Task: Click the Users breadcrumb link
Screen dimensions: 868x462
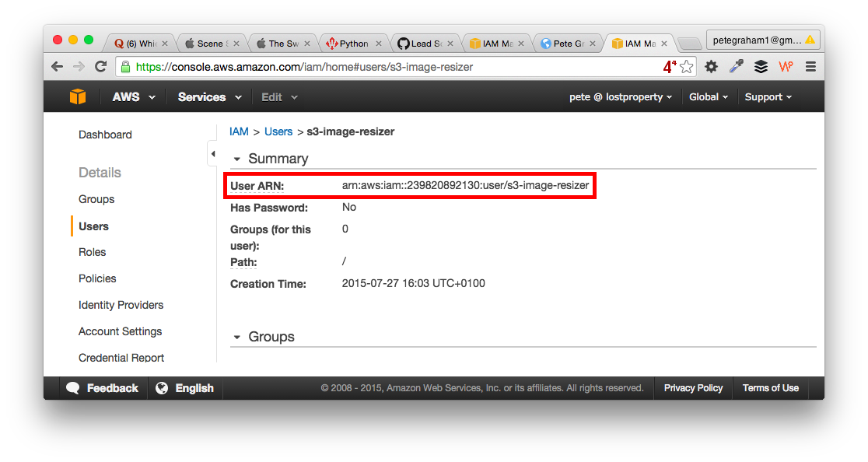Action: coord(278,131)
